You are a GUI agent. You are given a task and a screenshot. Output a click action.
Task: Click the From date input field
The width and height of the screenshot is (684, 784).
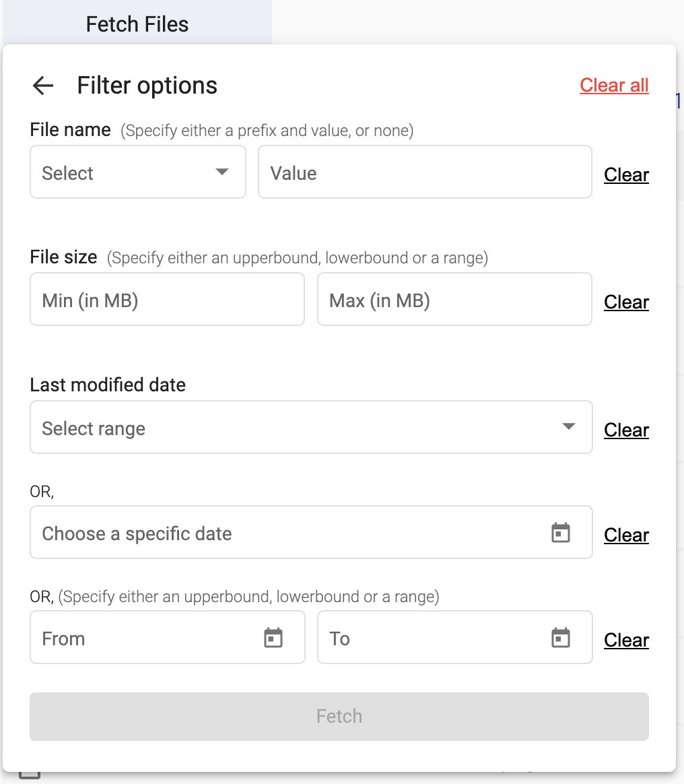point(148,638)
